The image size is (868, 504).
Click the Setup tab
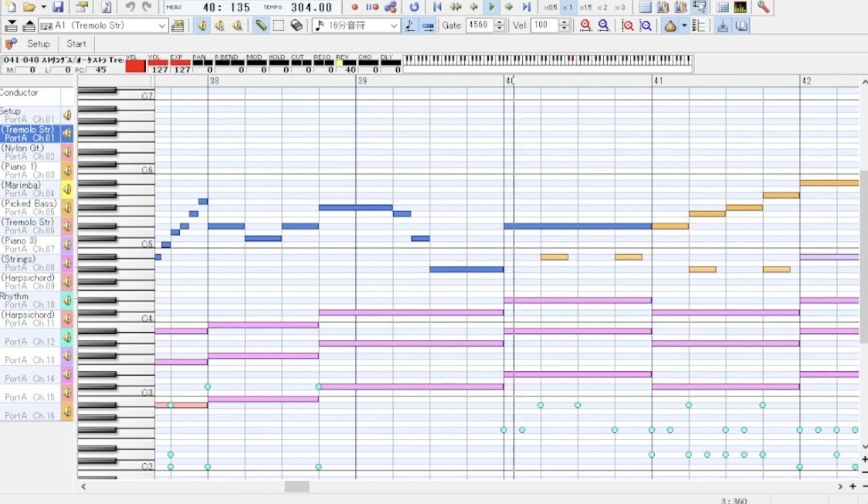[38, 44]
